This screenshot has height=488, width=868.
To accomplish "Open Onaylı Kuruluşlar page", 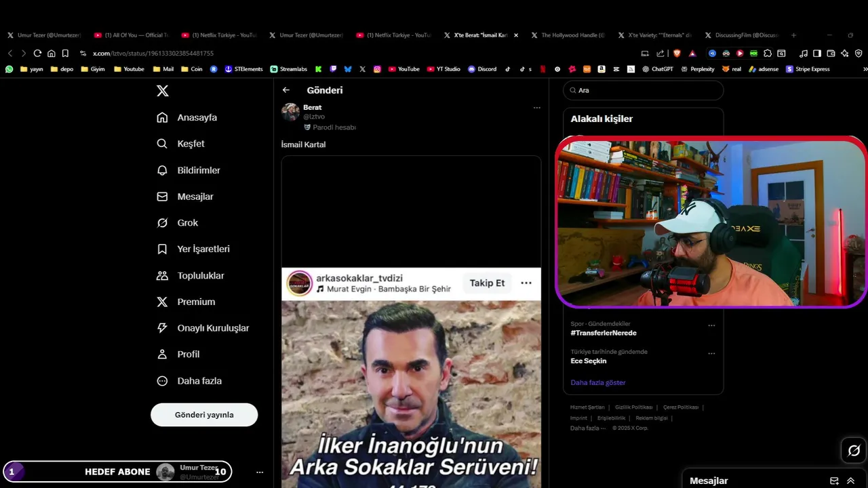I will (x=202, y=328).
